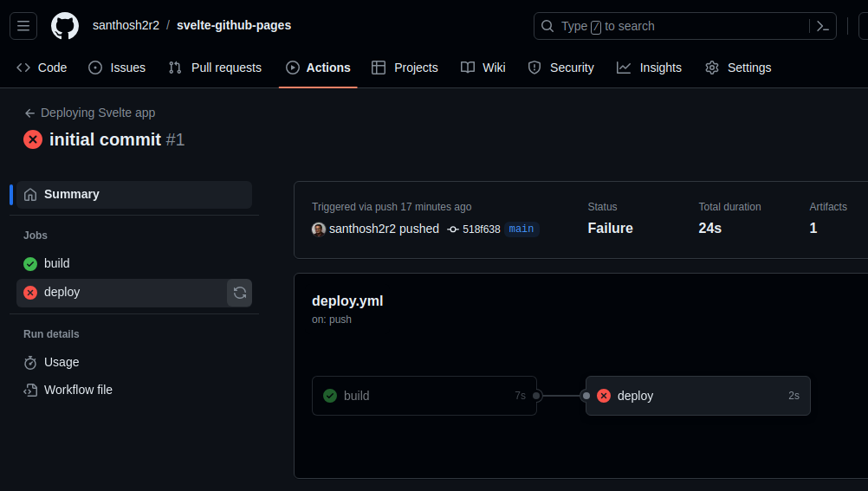Click santhosh2r2's avatar image

(x=318, y=229)
